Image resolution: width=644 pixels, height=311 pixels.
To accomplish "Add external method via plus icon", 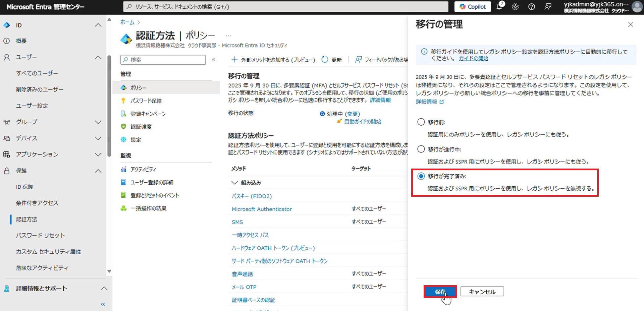I will pos(234,60).
